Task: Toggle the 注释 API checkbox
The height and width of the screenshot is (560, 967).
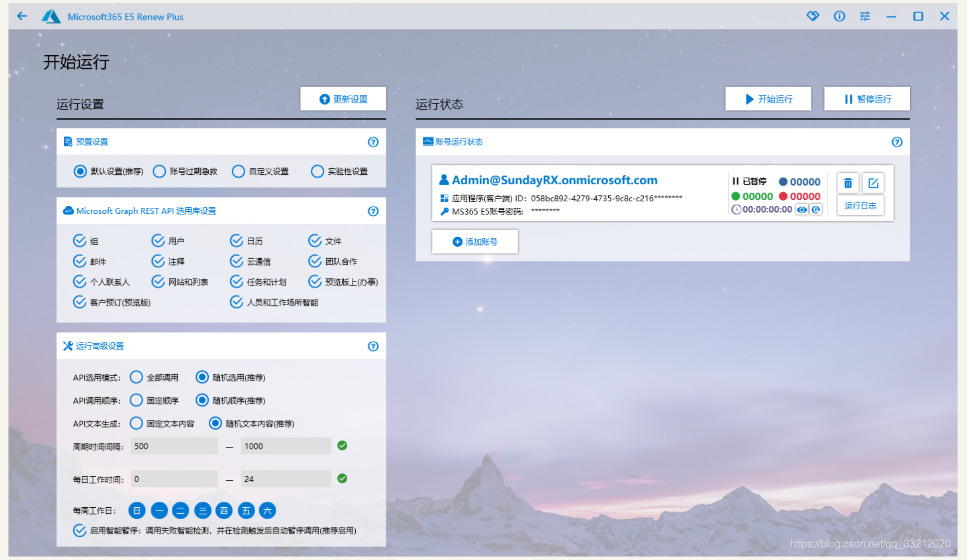Action: pyautogui.click(x=158, y=261)
